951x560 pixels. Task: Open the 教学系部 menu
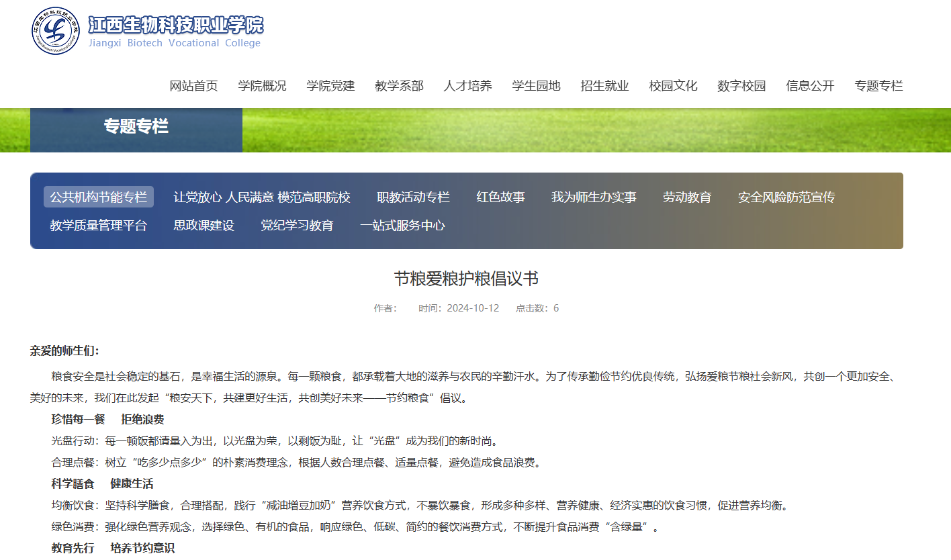click(x=399, y=86)
